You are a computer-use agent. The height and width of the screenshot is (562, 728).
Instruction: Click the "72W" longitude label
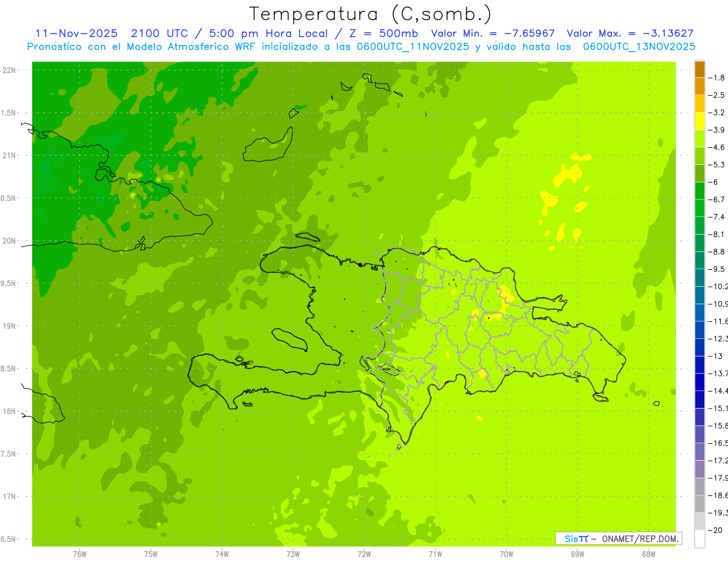tap(364, 554)
